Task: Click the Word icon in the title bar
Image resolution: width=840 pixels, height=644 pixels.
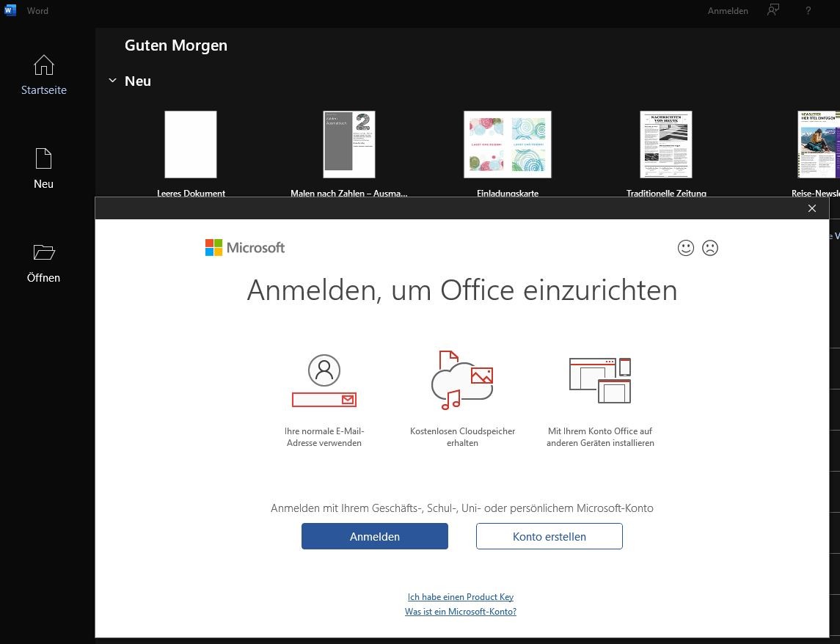Action: click(10, 10)
